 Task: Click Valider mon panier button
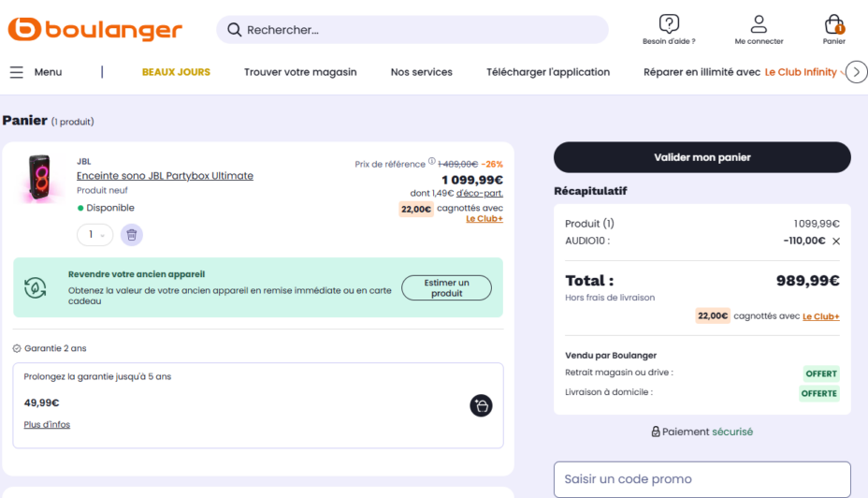pos(702,157)
